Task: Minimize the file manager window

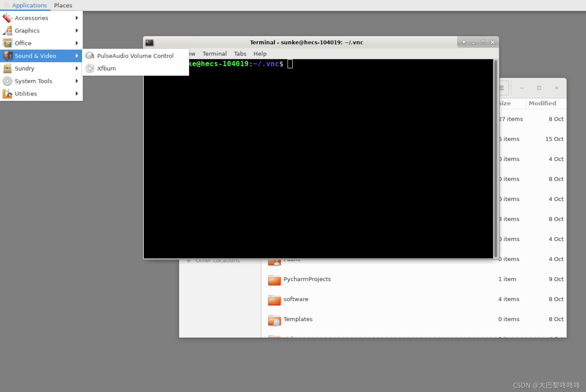Action: coord(522,88)
